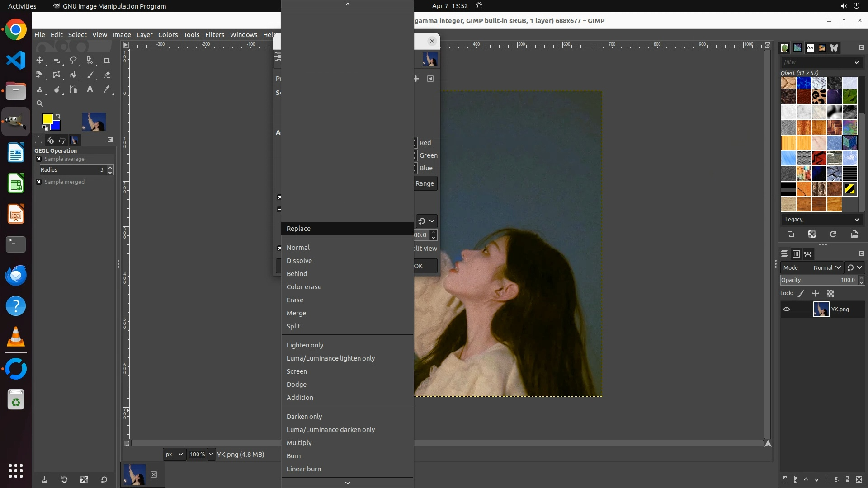
Task: Click the yellow foreground color swatch
Action: coord(47,118)
